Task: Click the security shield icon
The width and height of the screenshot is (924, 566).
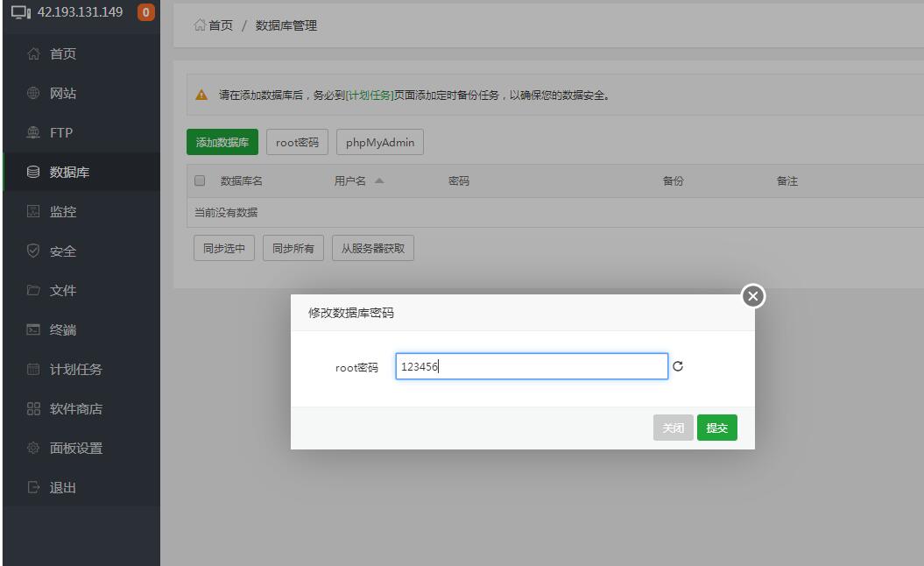Action: (x=34, y=251)
